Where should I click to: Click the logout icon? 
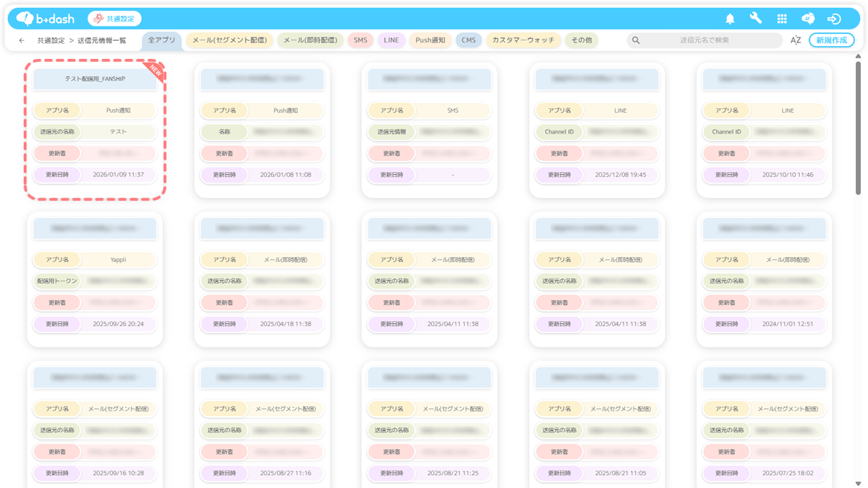(834, 19)
